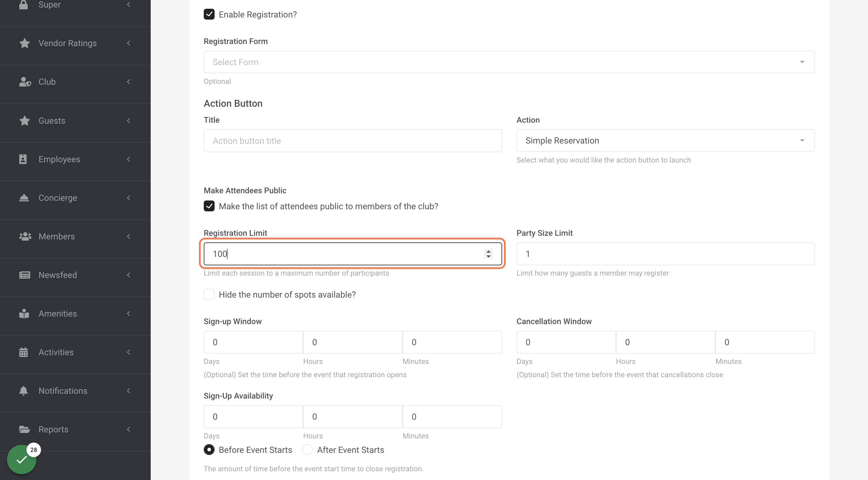Check Hide the number of spots available
868x480 pixels.
point(209,294)
